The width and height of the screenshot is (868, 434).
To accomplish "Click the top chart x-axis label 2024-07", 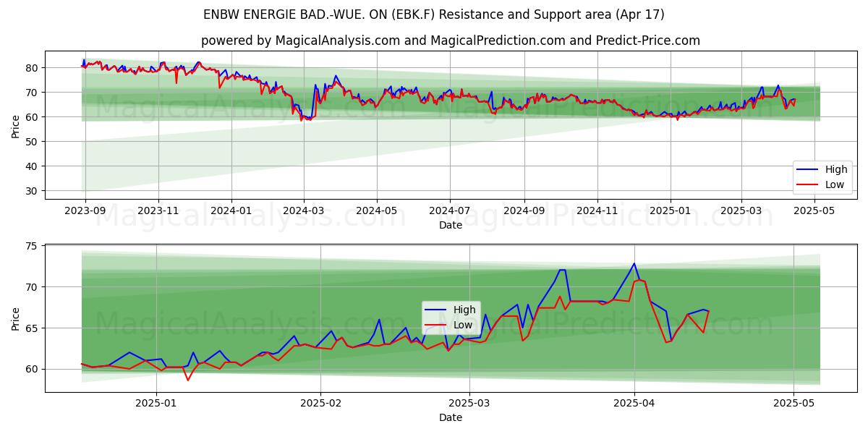I will (x=449, y=210).
